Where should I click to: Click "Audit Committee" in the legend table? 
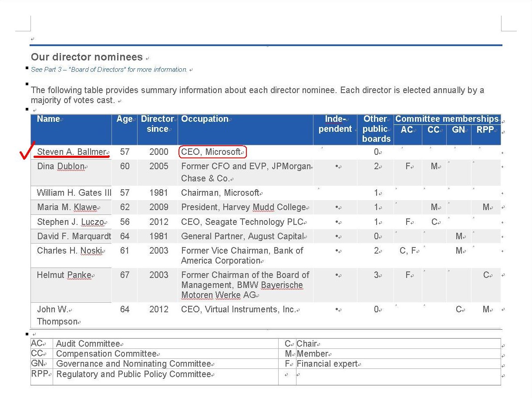88,344
